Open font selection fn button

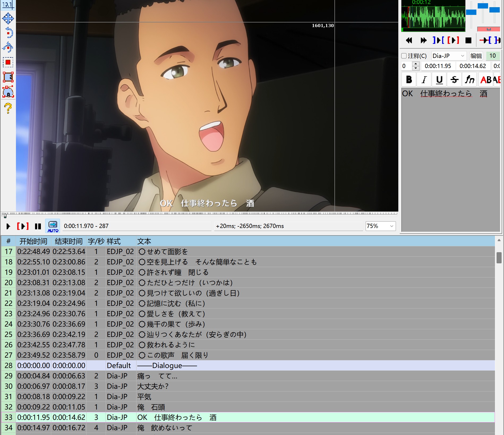click(x=469, y=79)
